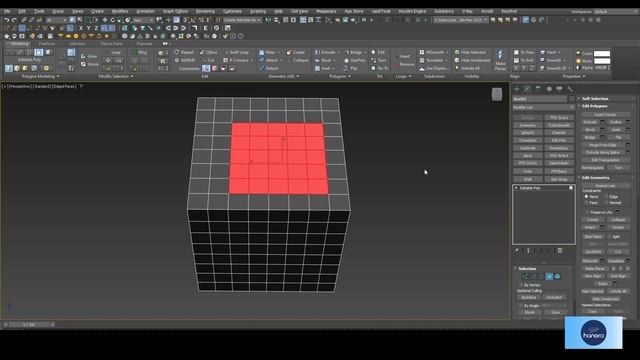This screenshot has height=360, width=640.
Task: Open the Illum color swatch in ribbon
Action: (x=602, y=61)
